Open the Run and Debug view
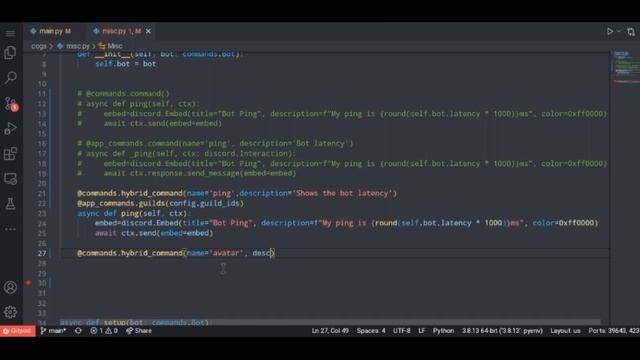Viewport: 640px width, 360px height. pos(10,128)
